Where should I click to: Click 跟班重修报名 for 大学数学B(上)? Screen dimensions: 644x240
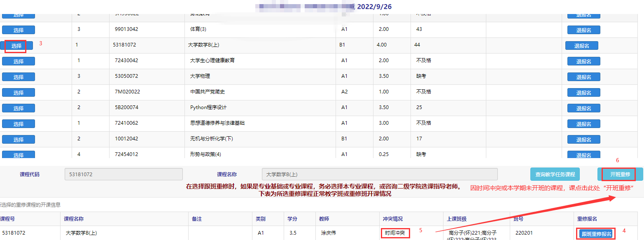(596, 234)
